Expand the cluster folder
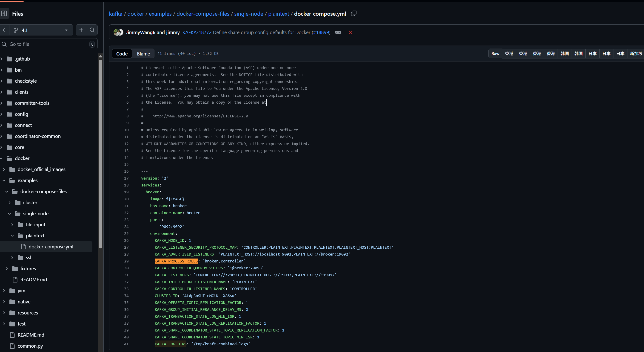The height and width of the screenshot is (352, 644). tap(9, 203)
